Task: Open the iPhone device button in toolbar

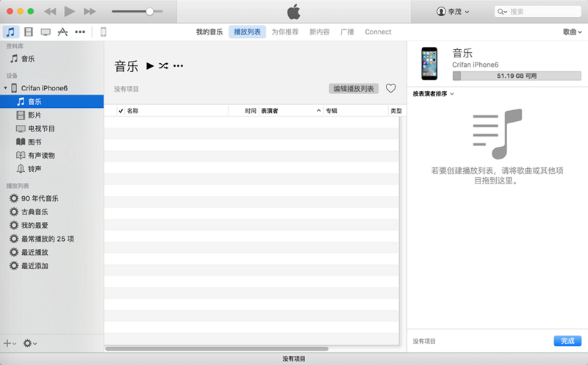Action: point(103,32)
